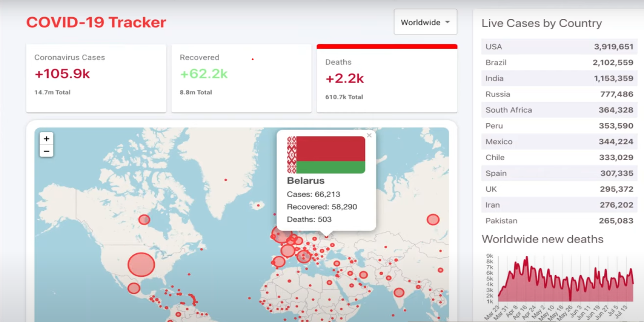Click the Mexico circle on the map
Image resolution: width=644 pixels, height=322 pixels.
134,288
